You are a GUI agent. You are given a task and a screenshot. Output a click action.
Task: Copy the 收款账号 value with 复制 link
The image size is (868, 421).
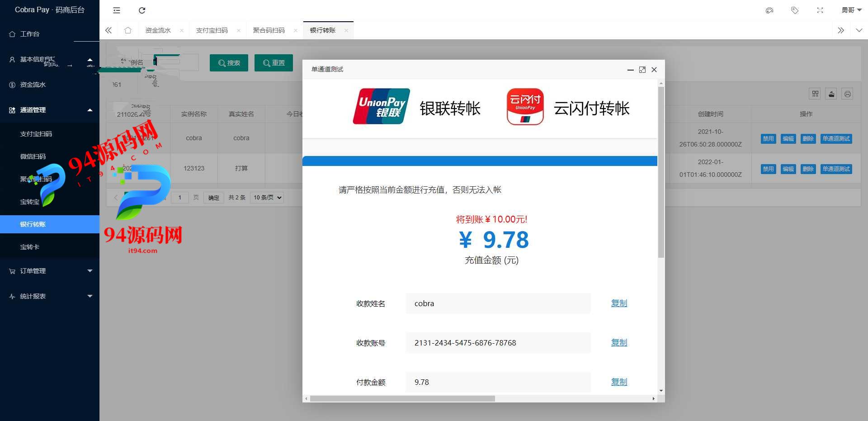(x=619, y=342)
